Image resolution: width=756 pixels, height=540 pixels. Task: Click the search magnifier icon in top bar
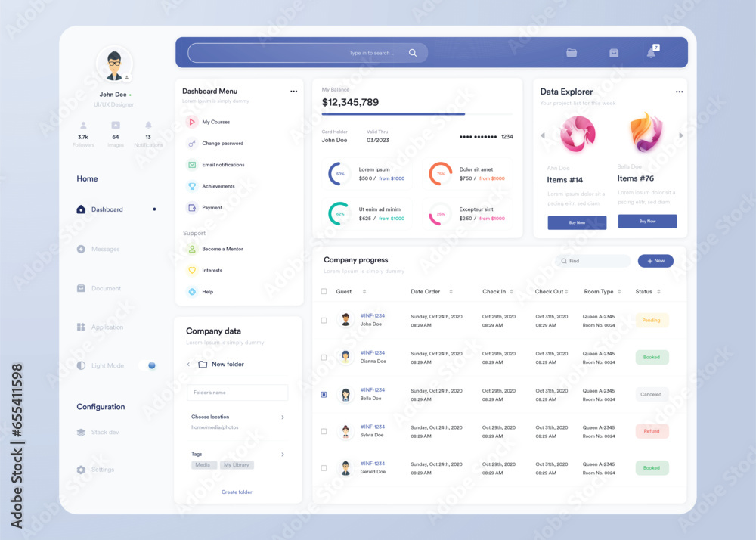[x=413, y=53]
